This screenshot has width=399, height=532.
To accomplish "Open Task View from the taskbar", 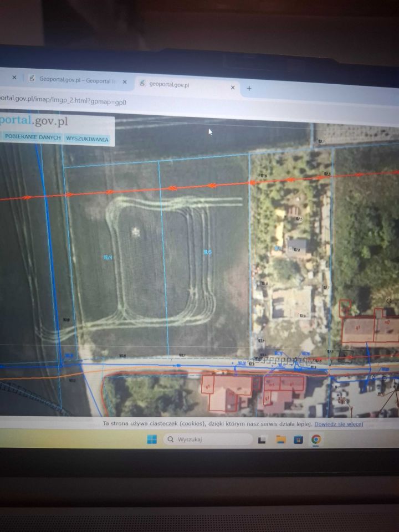I will click(262, 440).
